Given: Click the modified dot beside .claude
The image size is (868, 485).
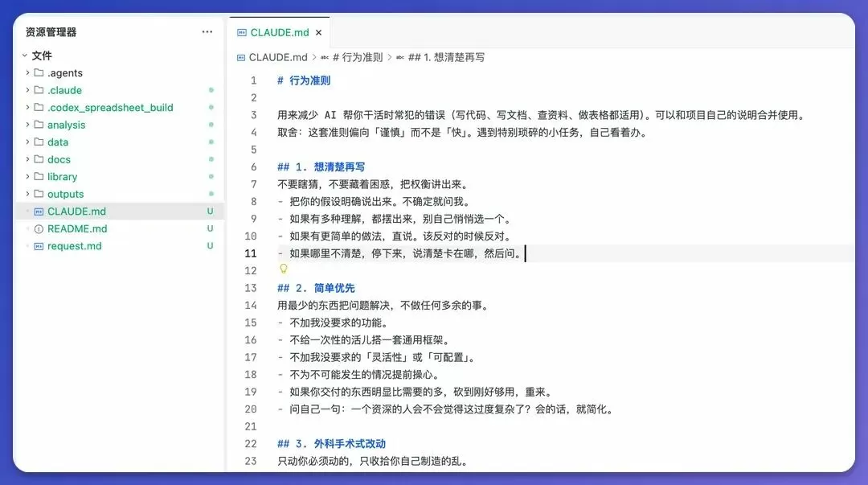Looking at the screenshot, I should pyautogui.click(x=211, y=90).
